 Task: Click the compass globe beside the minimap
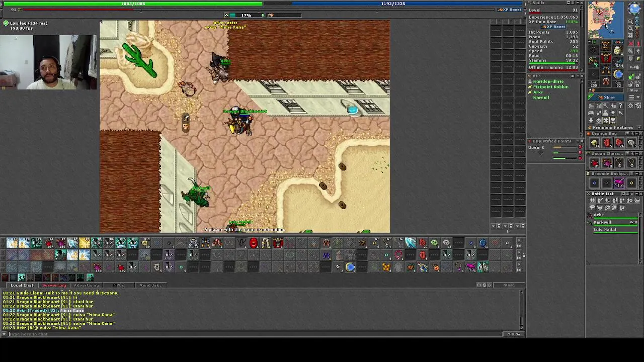635,9
